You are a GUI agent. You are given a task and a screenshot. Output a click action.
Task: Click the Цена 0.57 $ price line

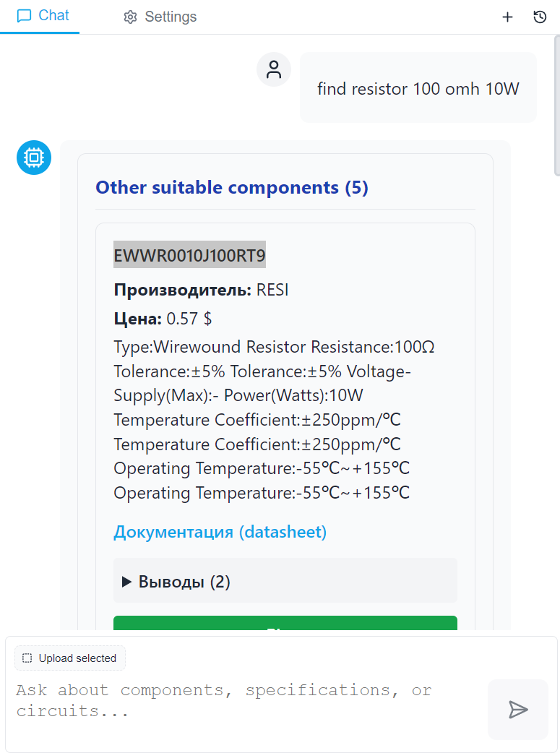tap(163, 319)
